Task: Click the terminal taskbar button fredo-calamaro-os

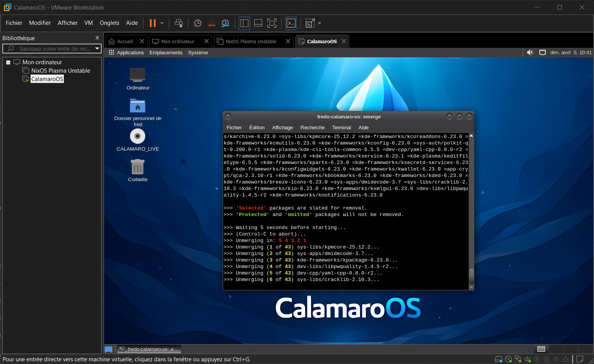Action: pos(149,349)
